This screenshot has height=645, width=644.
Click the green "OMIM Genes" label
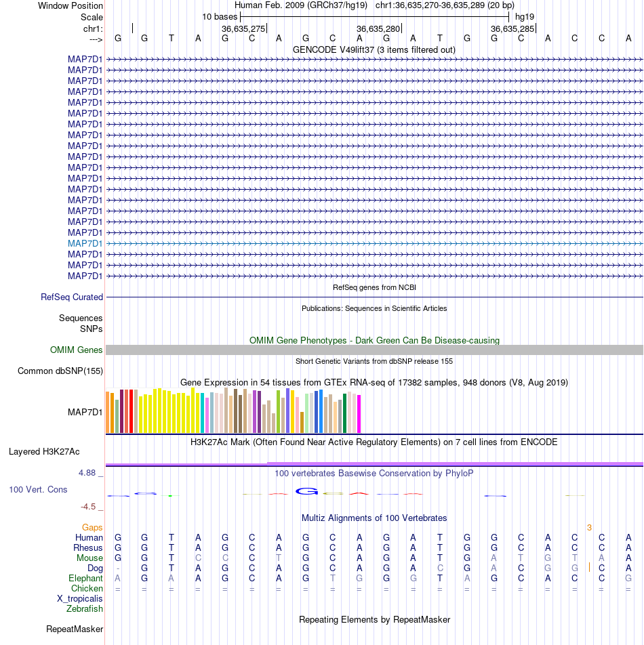(x=76, y=350)
